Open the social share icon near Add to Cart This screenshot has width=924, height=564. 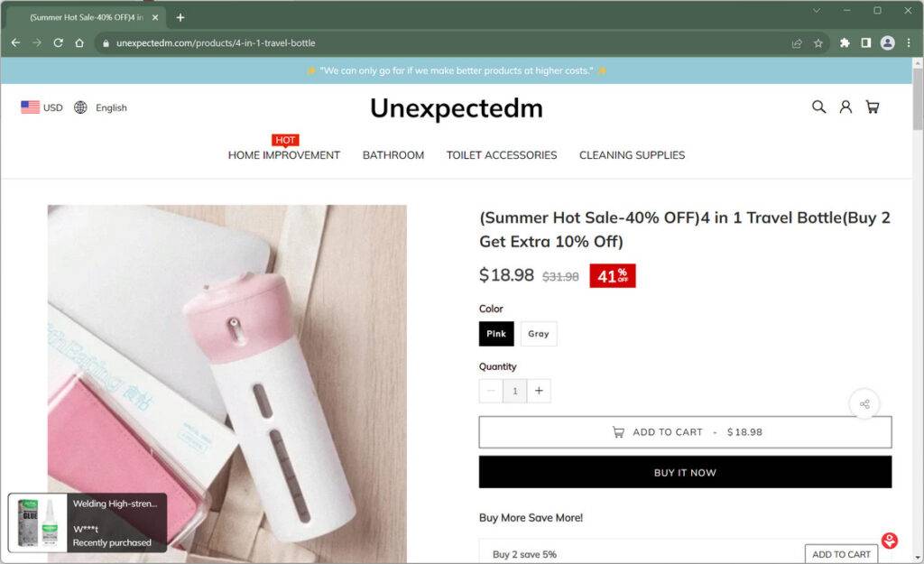[864, 404]
